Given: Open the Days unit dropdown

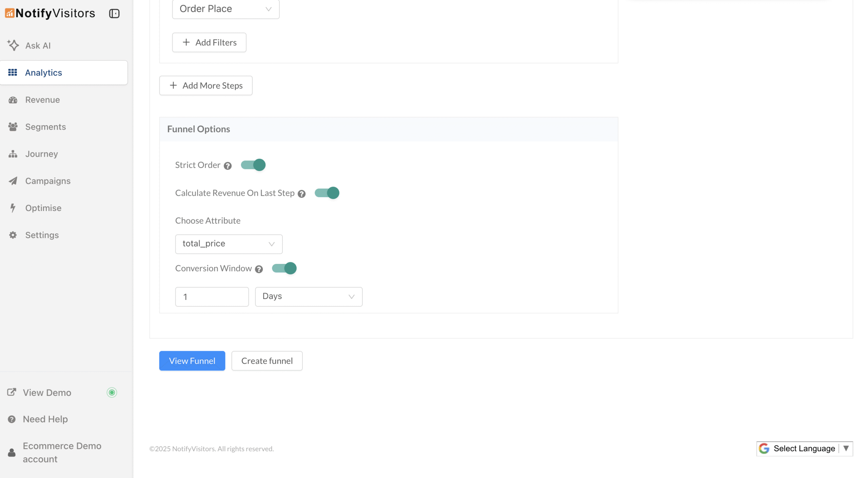Looking at the screenshot, I should (x=308, y=296).
